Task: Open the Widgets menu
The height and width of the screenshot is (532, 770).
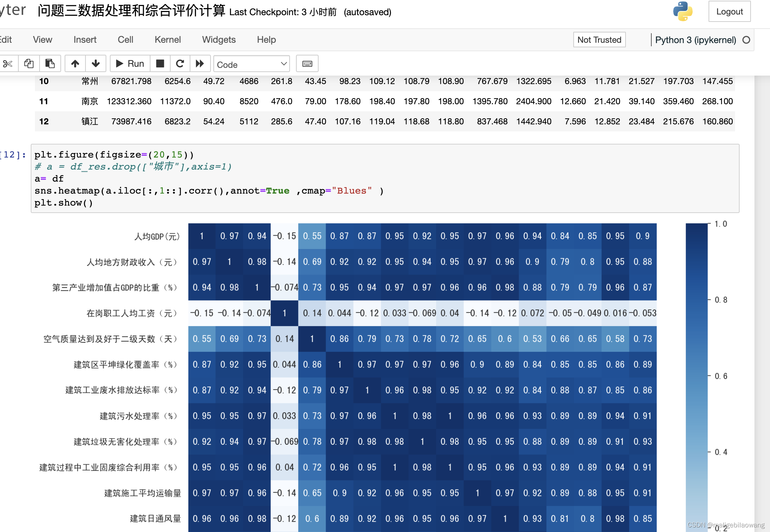Action: (219, 40)
